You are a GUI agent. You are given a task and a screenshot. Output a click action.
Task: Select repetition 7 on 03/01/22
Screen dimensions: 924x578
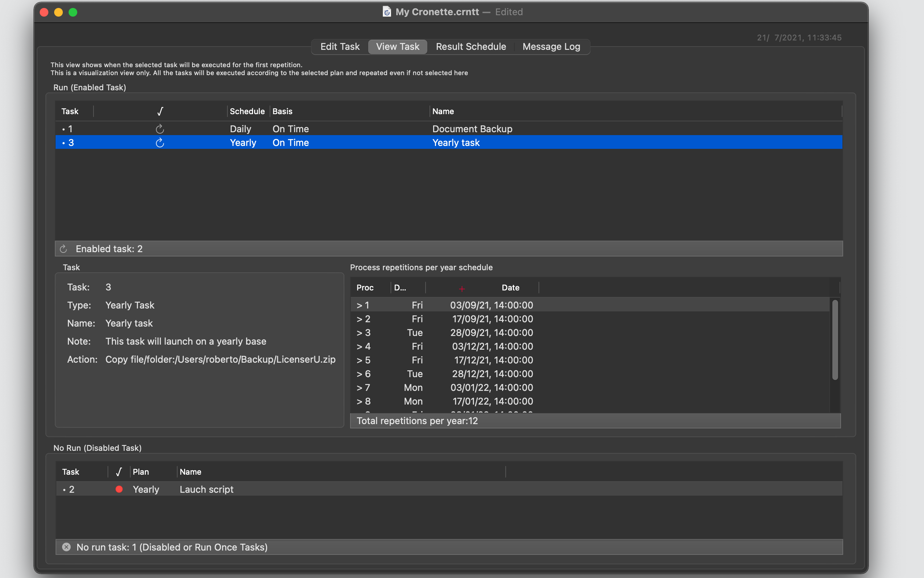point(590,388)
